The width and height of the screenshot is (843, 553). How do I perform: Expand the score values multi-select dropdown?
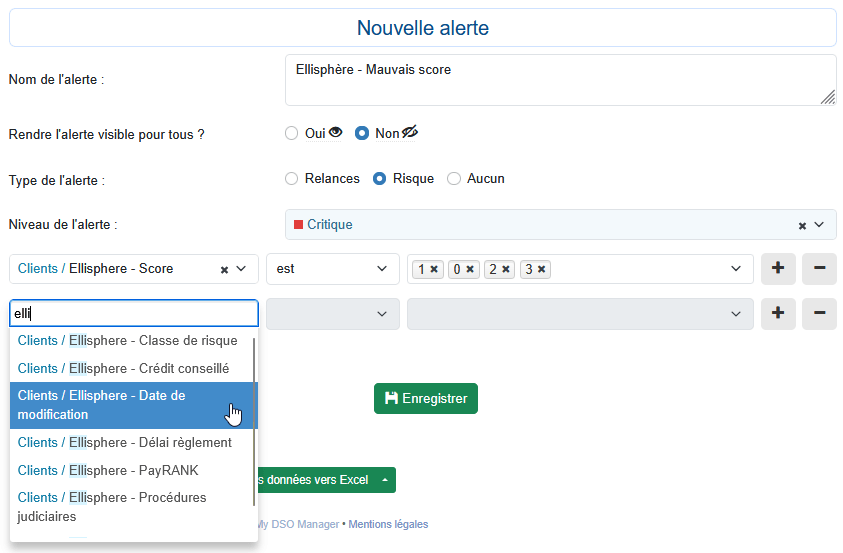[x=736, y=269]
